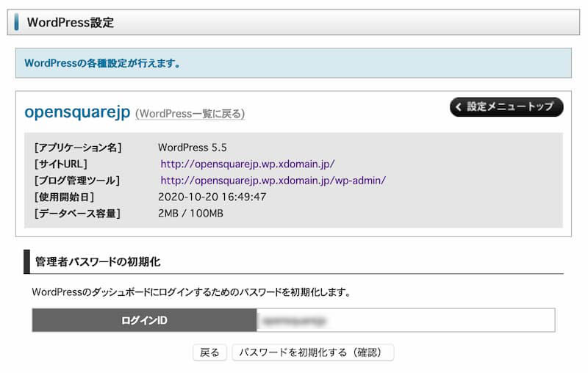Click the 2020-10-20 16:49:47 start date value
The width and height of the screenshot is (588, 373).
[x=212, y=197]
